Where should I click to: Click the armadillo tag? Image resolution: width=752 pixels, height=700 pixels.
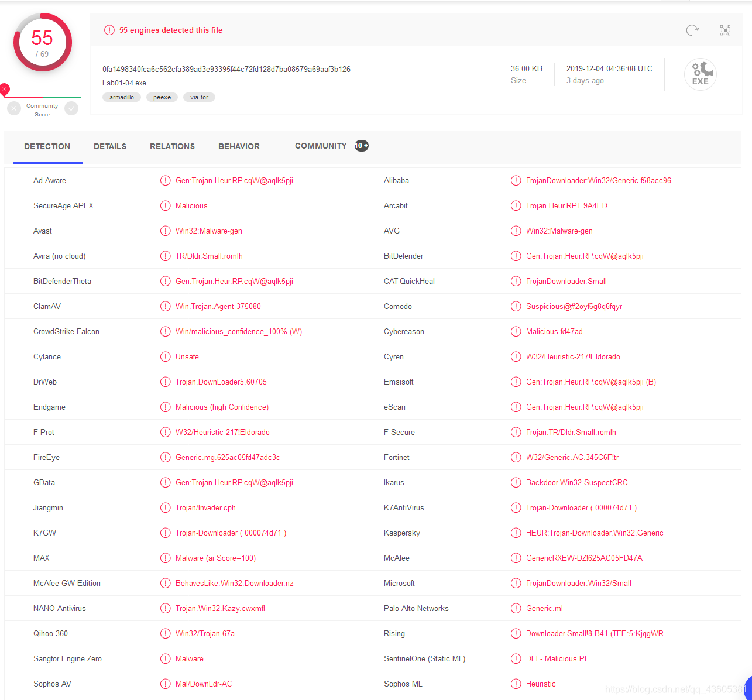122,97
